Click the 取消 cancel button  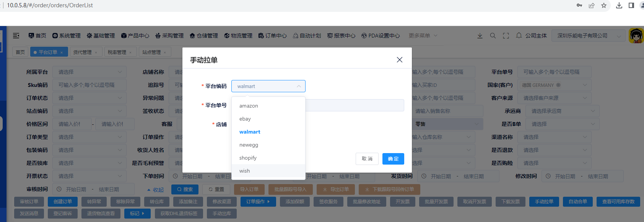(x=367, y=159)
